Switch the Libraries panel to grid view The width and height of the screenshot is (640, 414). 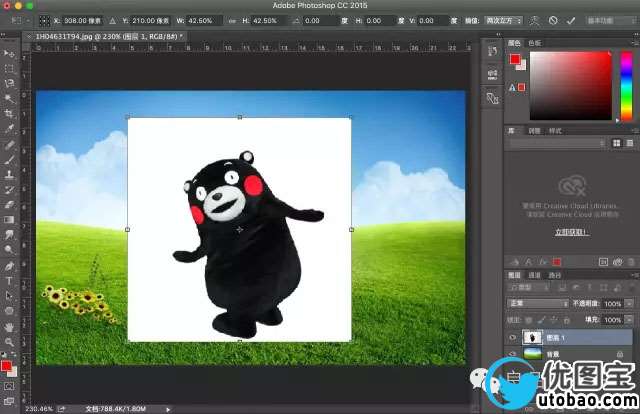(x=616, y=143)
